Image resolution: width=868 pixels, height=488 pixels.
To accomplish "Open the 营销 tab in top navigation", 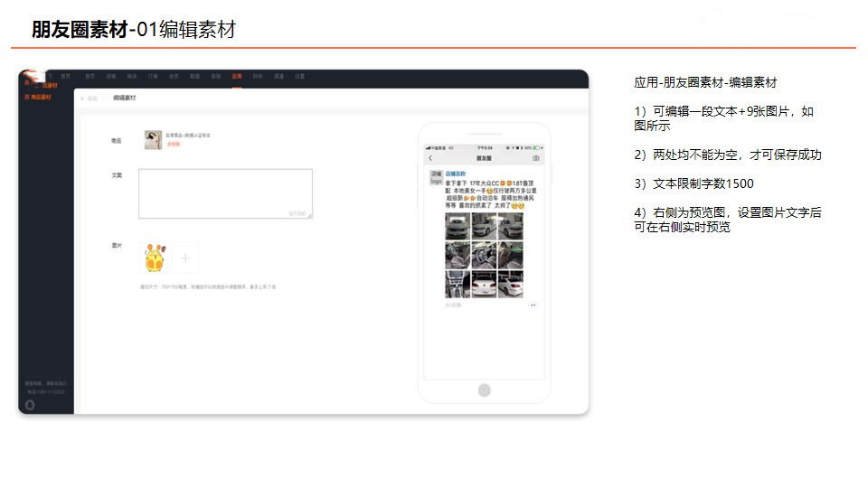I will coord(216,76).
